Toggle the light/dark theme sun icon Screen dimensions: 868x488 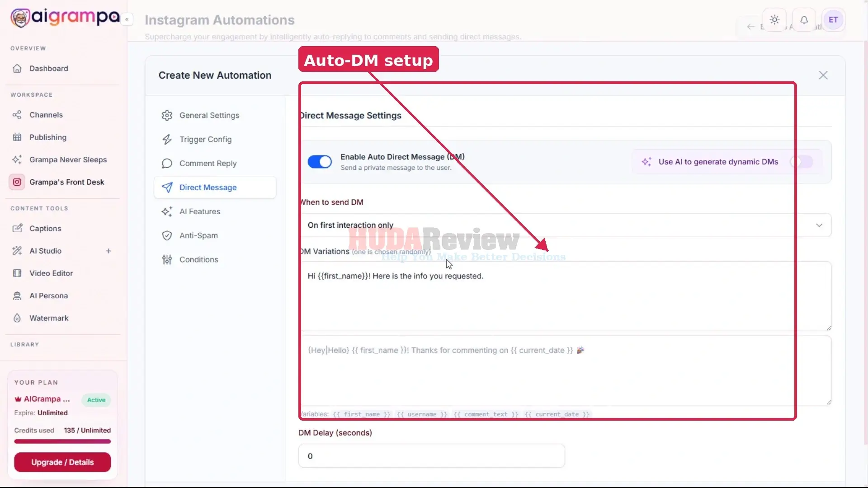[x=774, y=20]
